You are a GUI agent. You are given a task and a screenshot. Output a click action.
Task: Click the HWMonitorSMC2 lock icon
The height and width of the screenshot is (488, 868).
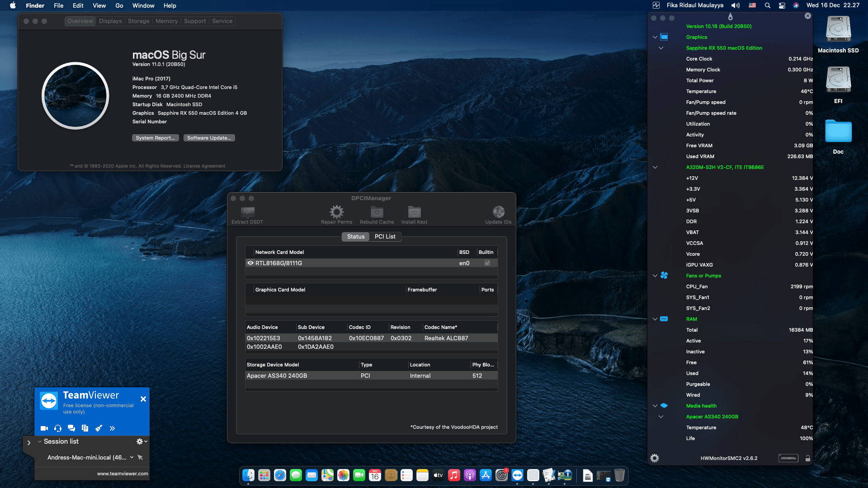[x=808, y=458]
